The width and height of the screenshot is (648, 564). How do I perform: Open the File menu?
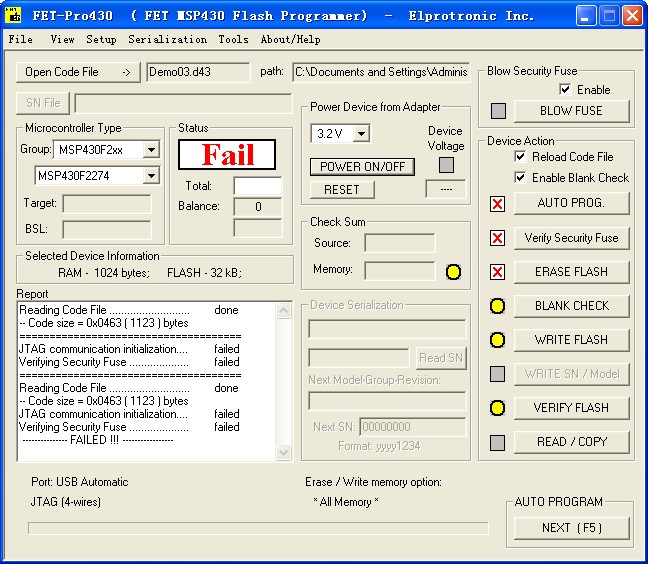[21, 39]
